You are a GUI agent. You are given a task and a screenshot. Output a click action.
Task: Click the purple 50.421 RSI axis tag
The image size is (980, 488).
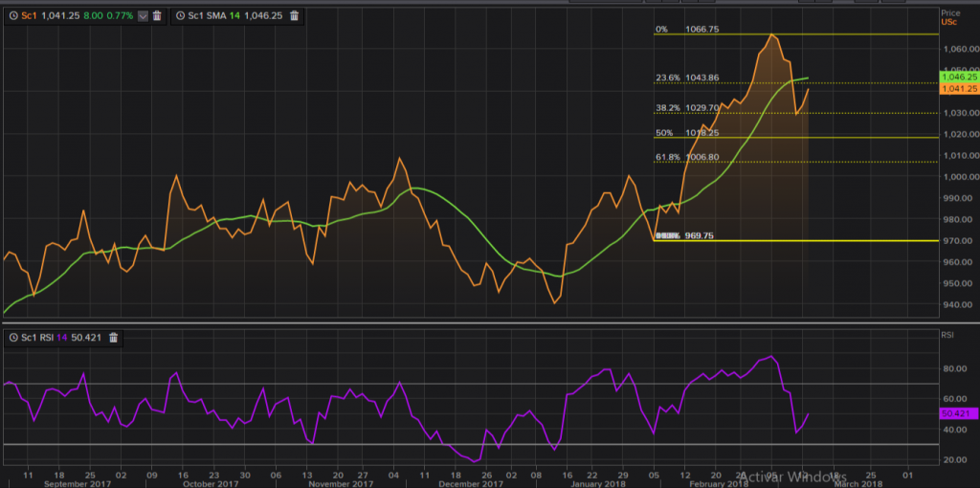coord(958,413)
